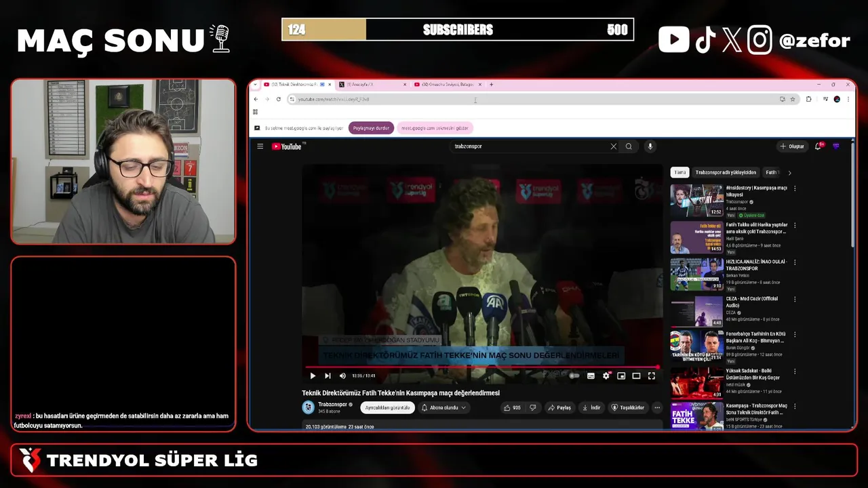
Task: Mute the video volume icon
Action: (x=342, y=375)
